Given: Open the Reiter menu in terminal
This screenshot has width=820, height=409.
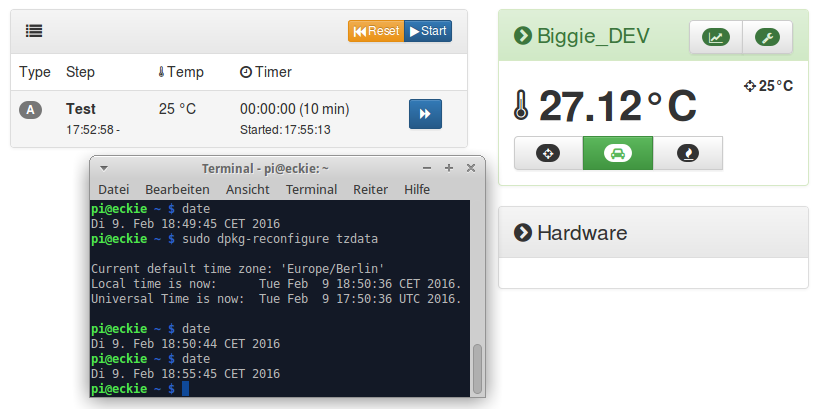Looking at the screenshot, I should coord(370,189).
